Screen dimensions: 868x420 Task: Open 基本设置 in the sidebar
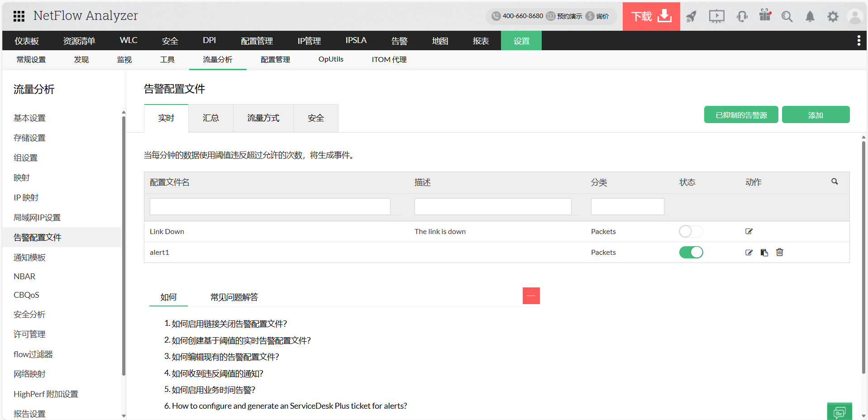pyautogui.click(x=29, y=118)
